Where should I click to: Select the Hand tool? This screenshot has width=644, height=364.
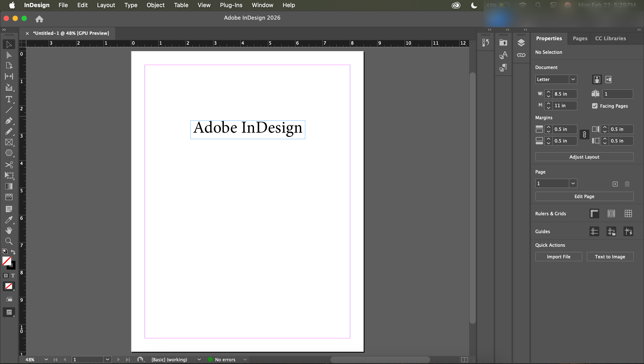coord(9,230)
